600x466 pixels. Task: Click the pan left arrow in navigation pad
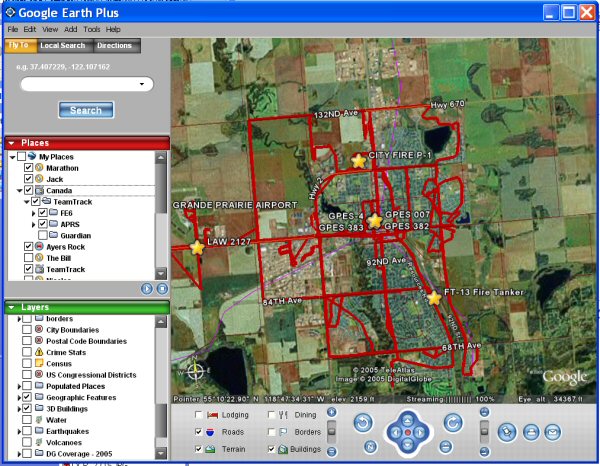click(x=395, y=433)
